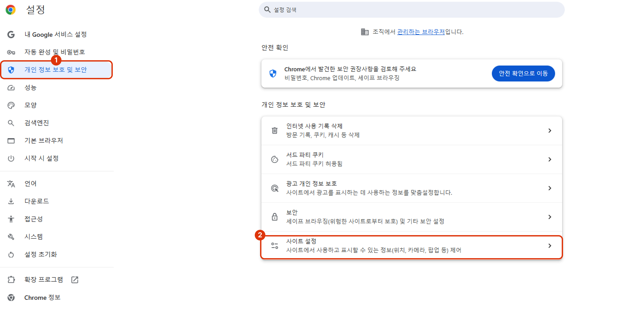The image size is (644, 329).
Task: Click the sliders icon next to 사이트 설정
Action: 274,246
